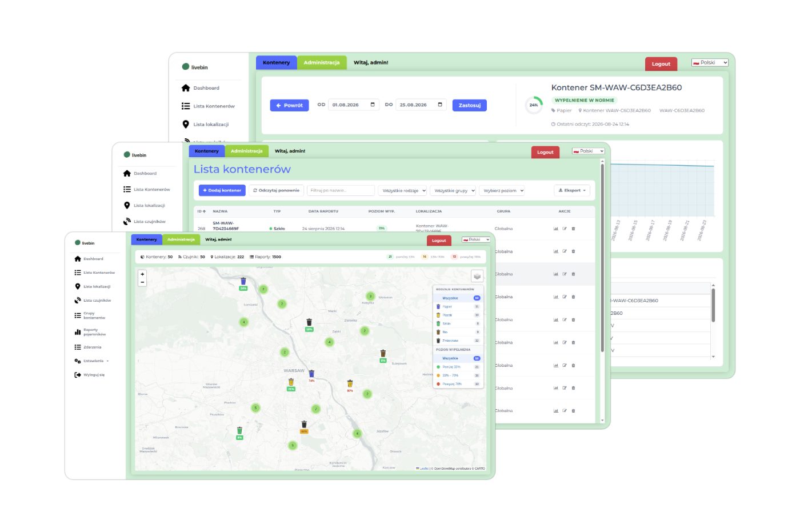Click the Lista Kontenerów list icon in map window sidebar
The image size is (800, 532).
pos(78,273)
